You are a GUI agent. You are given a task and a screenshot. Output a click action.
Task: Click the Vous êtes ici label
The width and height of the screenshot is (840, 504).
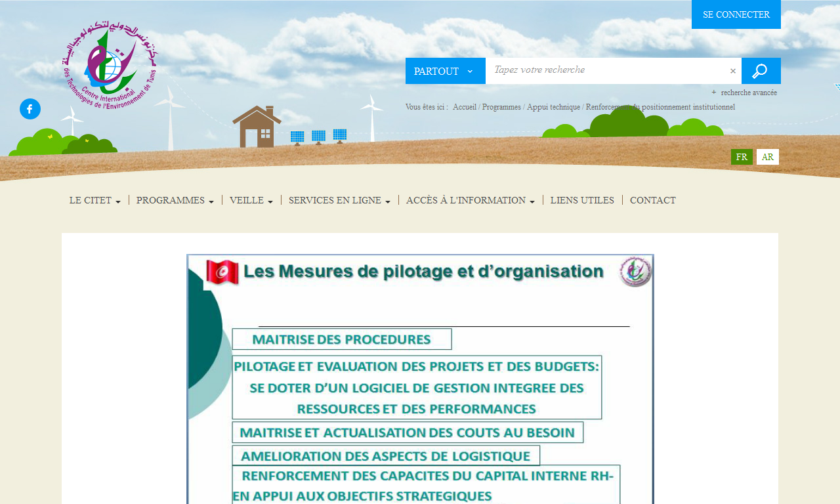[x=427, y=107]
